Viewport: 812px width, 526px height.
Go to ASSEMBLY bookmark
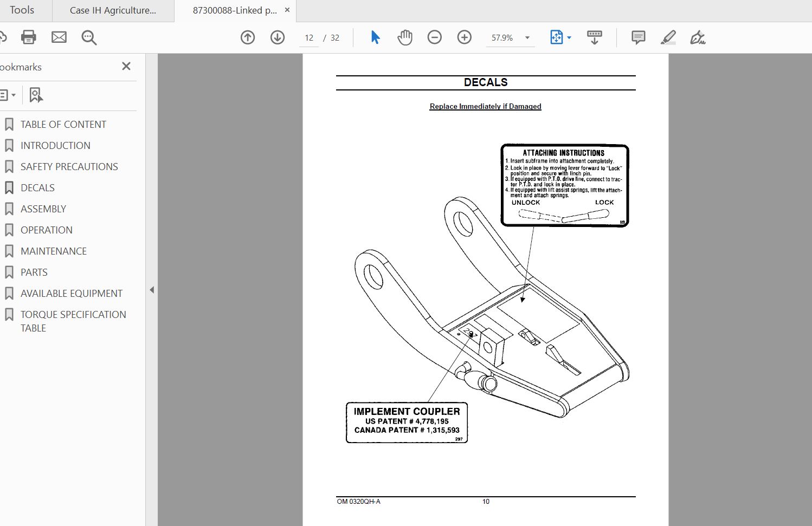43,209
